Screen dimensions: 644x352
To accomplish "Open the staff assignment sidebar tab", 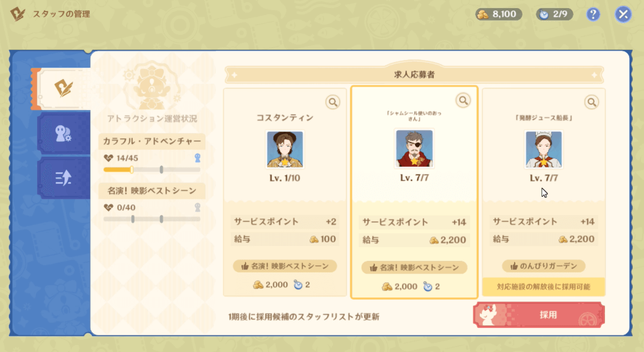I will [63, 134].
